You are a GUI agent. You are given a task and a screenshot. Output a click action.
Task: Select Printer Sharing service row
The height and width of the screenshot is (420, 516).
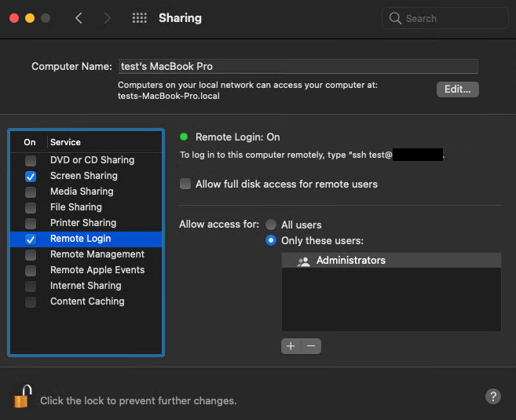86,223
